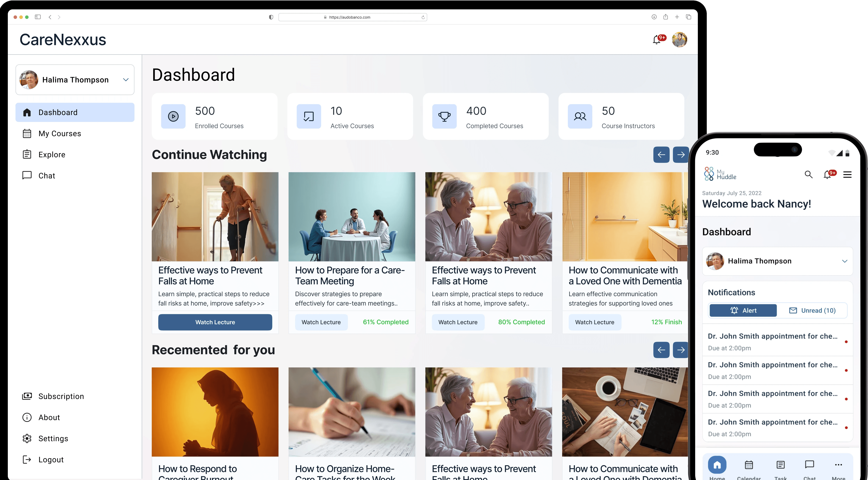Click the 61% Completed progress label

coord(385,322)
